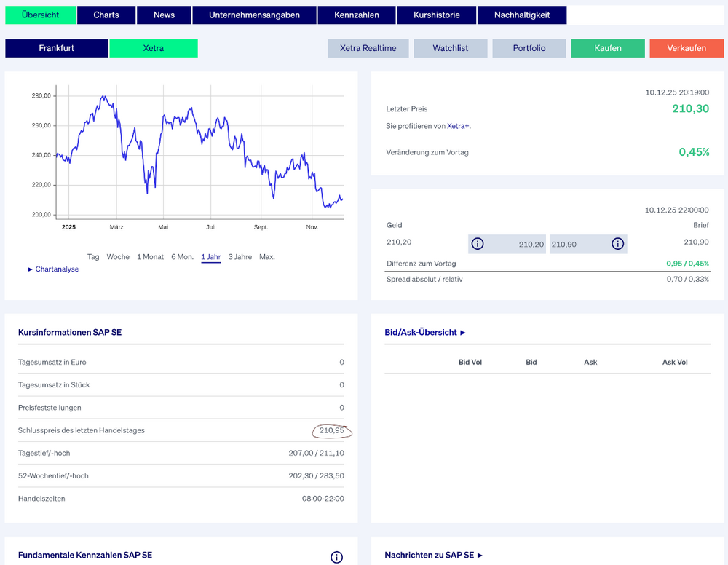View the Nachhaltigkeit tab
Screen dimensions: 728x565
521,15
